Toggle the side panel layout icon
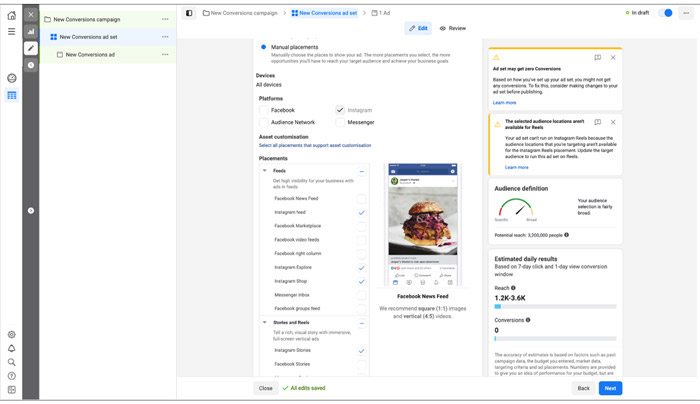Screen dimensions: 700x404 [189, 13]
